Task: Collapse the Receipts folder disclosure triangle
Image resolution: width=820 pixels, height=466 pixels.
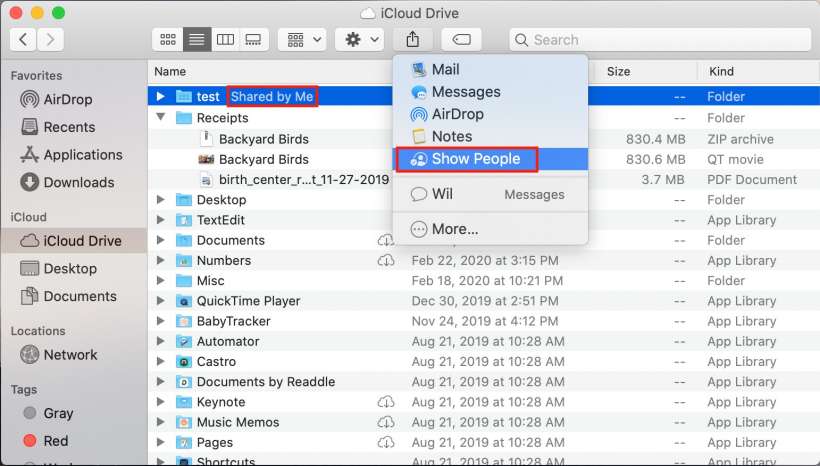Action: pos(161,117)
